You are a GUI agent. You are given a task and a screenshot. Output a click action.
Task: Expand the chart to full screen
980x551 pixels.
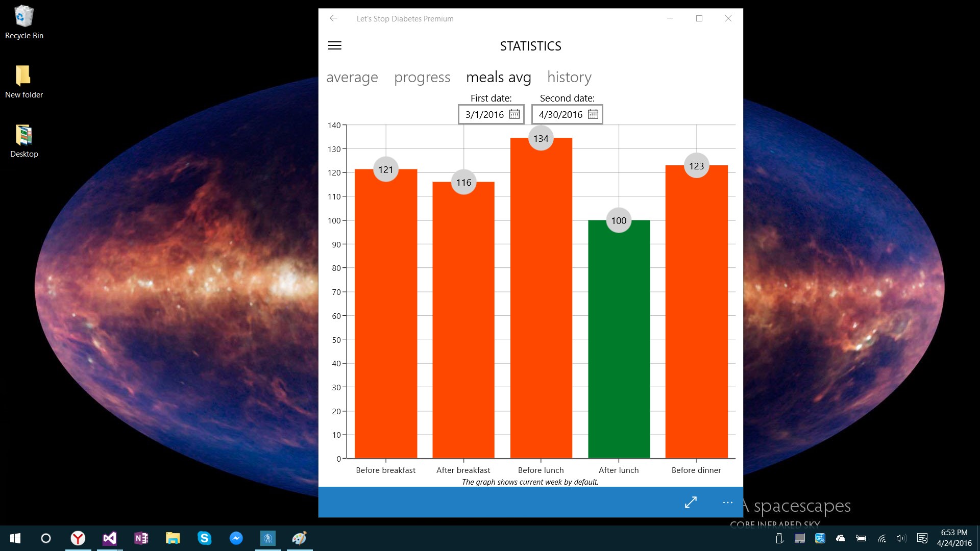[x=691, y=503]
